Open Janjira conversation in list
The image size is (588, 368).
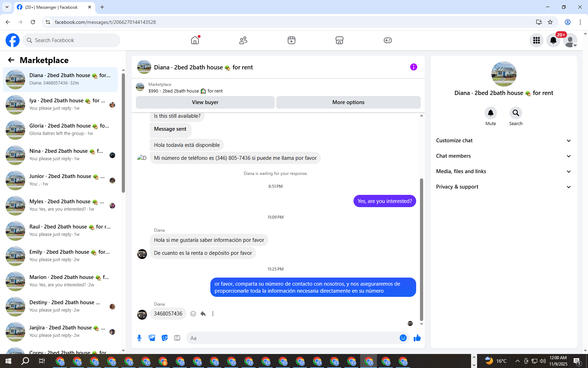pos(60,332)
